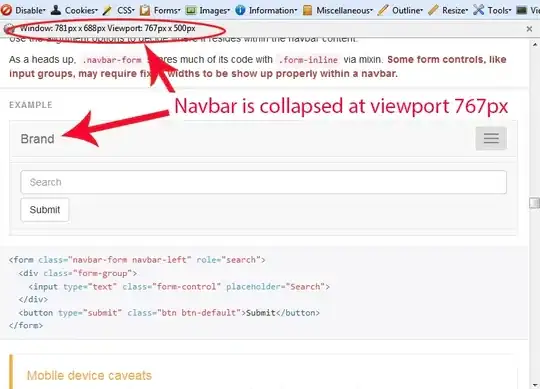Open the Forms dropdown menu

[x=167, y=11]
